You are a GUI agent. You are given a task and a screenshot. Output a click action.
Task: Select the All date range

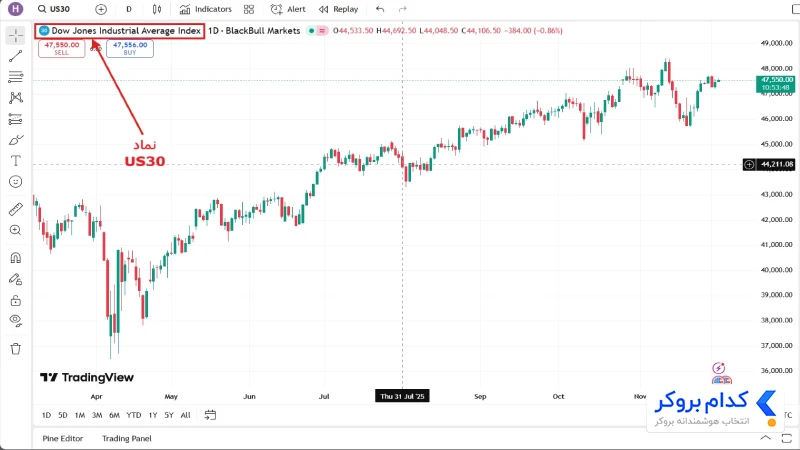186,415
